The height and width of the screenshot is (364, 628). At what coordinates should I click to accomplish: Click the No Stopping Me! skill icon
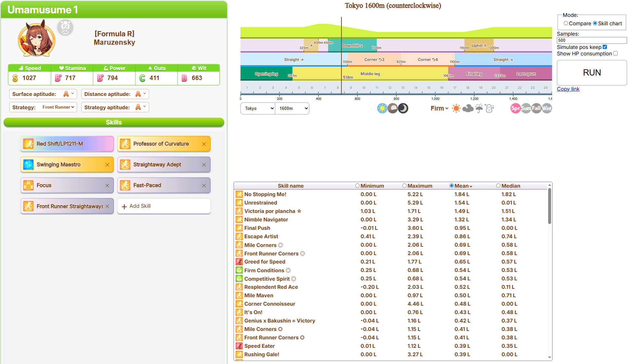click(239, 194)
